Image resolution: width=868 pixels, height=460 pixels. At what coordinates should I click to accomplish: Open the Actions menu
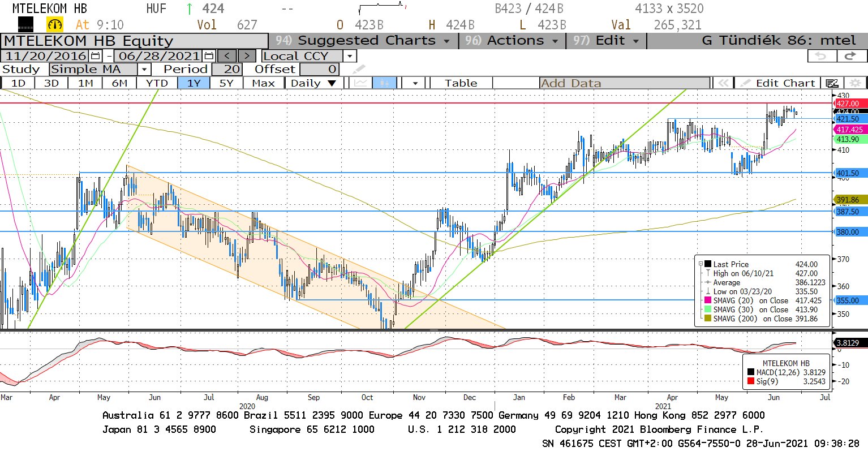click(512, 41)
